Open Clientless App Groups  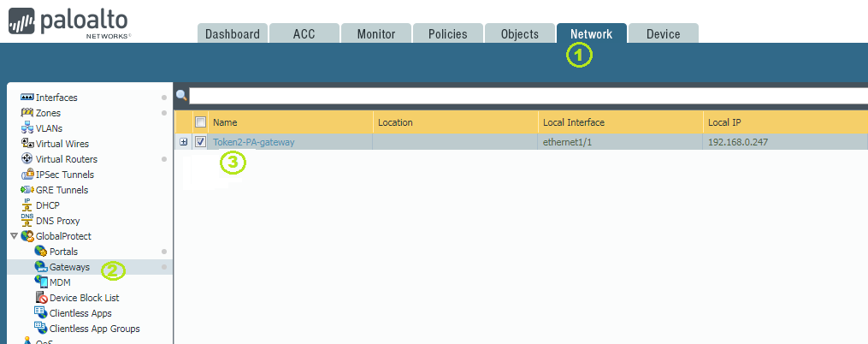click(x=95, y=329)
